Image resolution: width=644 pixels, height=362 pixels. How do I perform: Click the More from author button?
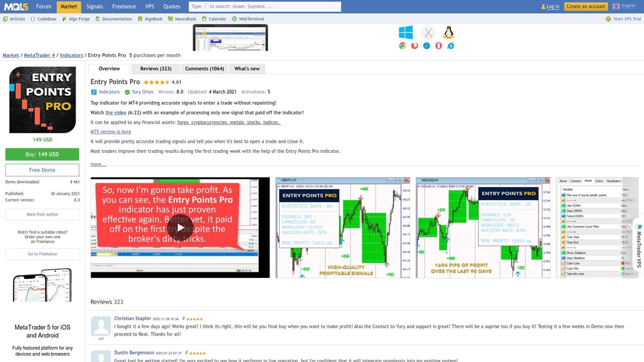point(42,215)
